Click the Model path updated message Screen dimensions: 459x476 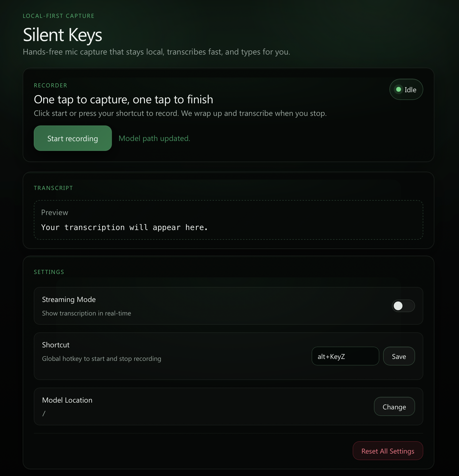click(154, 138)
